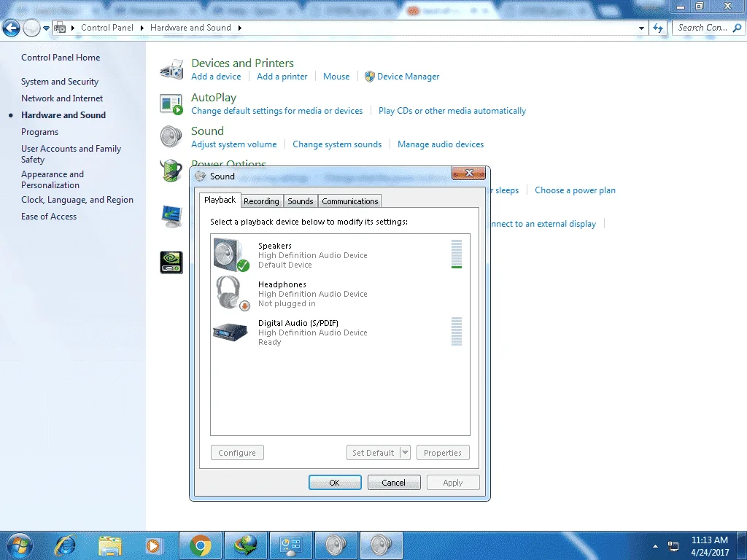The image size is (747, 560).
Task: Click the Forward navigation arrow button
Action: [x=31, y=28]
